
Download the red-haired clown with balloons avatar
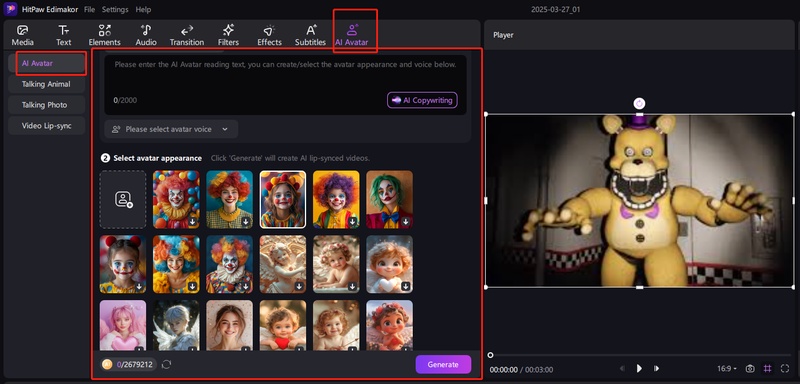coord(192,222)
